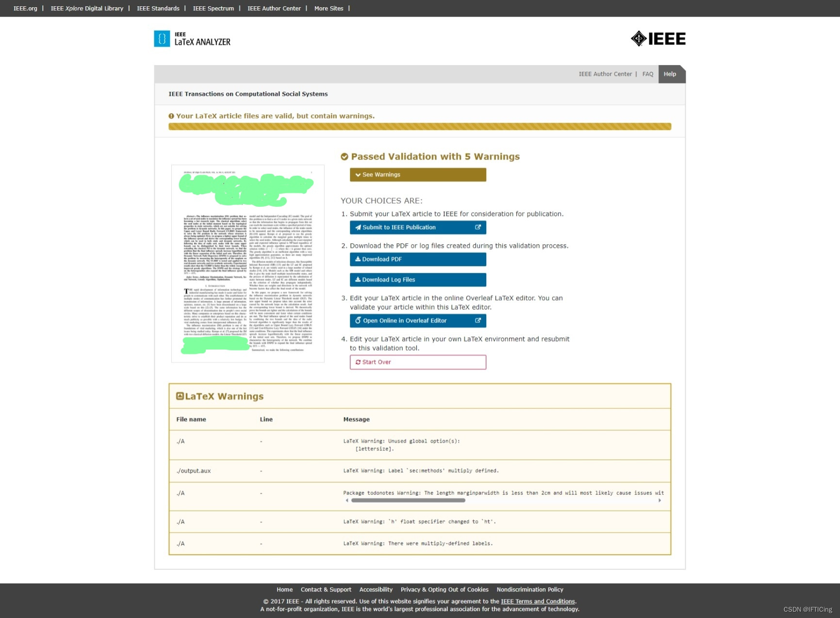
Task: Expand warnings using the See Warnings chevron
Action: tap(359, 174)
